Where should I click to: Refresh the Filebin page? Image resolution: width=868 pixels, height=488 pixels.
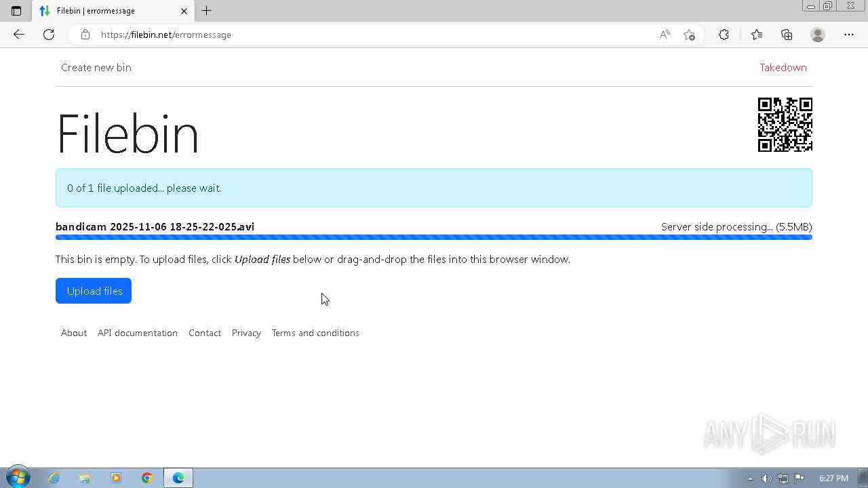(x=49, y=35)
